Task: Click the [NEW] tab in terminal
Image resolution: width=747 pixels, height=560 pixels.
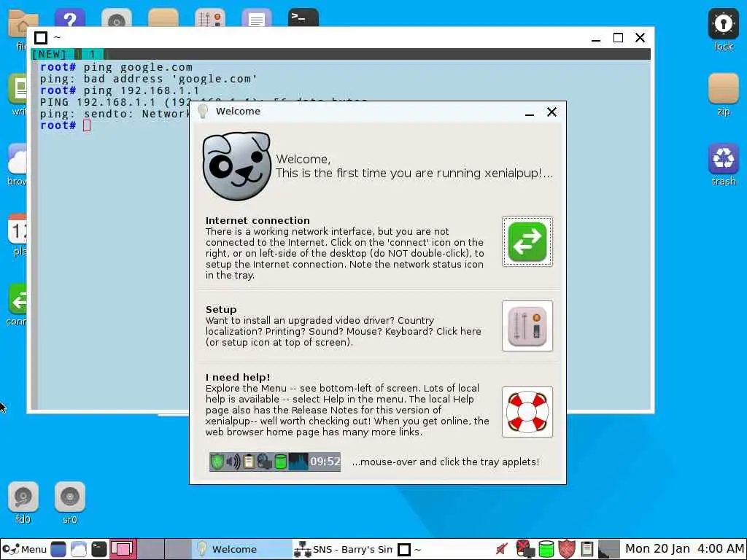Action: point(49,54)
